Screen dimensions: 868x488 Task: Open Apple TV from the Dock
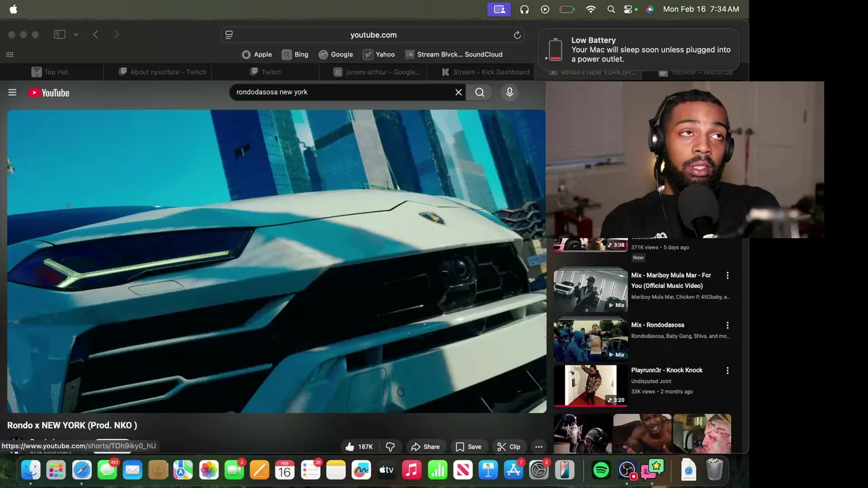387,470
